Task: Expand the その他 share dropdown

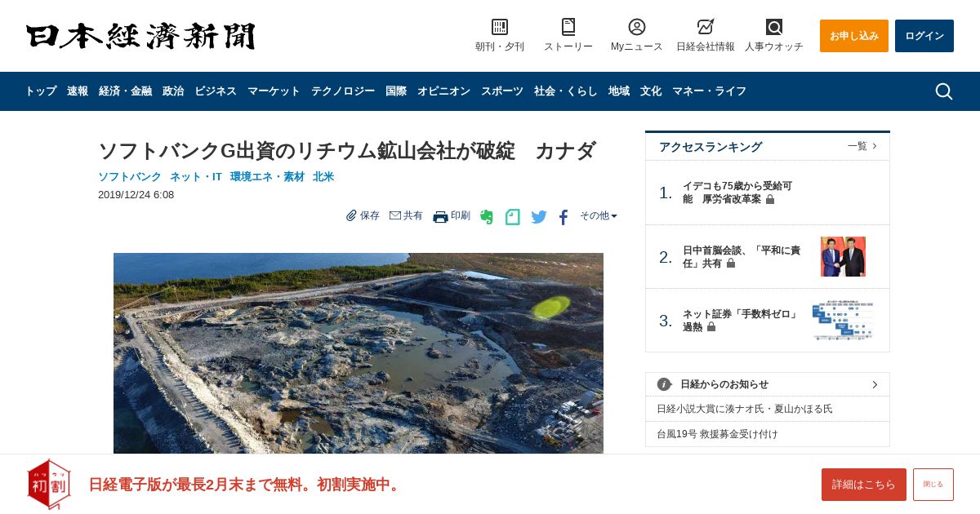Action: coord(599,216)
